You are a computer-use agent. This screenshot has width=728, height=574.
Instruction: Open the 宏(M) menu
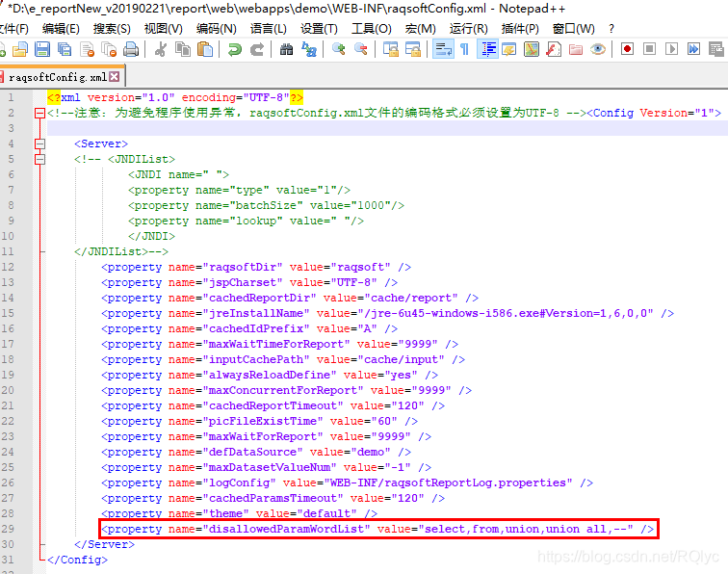[x=420, y=29]
